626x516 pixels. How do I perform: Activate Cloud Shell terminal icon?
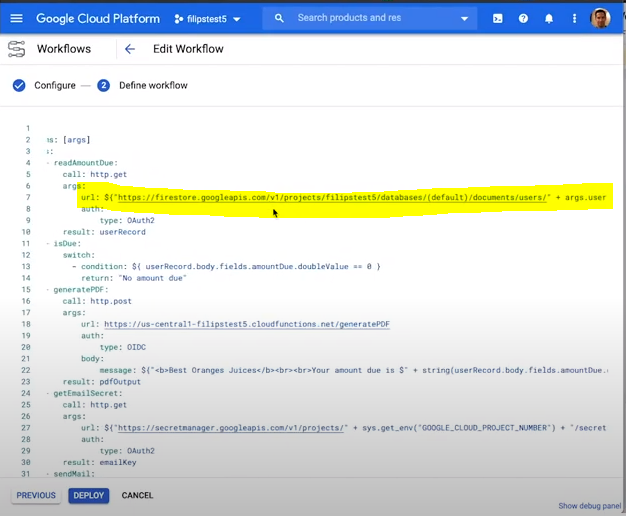tap(497, 18)
